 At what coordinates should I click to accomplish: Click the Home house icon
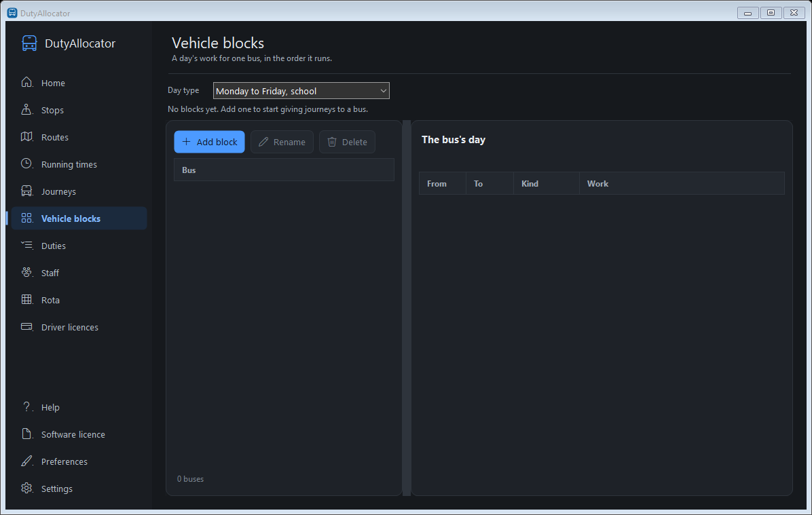(27, 82)
